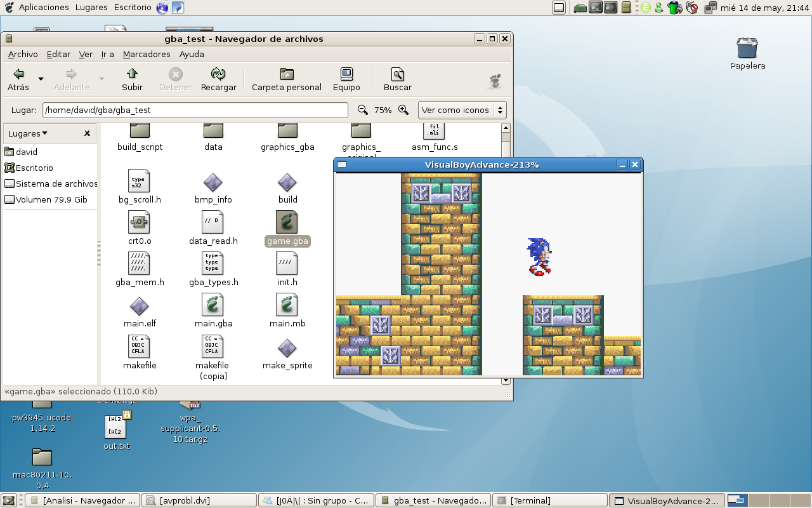Image resolution: width=812 pixels, height=508 pixels.
Task: Select the makefile file icon
Action: [x=140, y=347]
